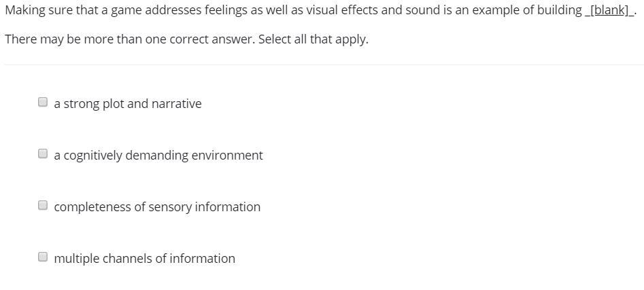Check the 'a strong plot and narrative' checkbox
Screen dimensions: 644x290
[43, 103]
